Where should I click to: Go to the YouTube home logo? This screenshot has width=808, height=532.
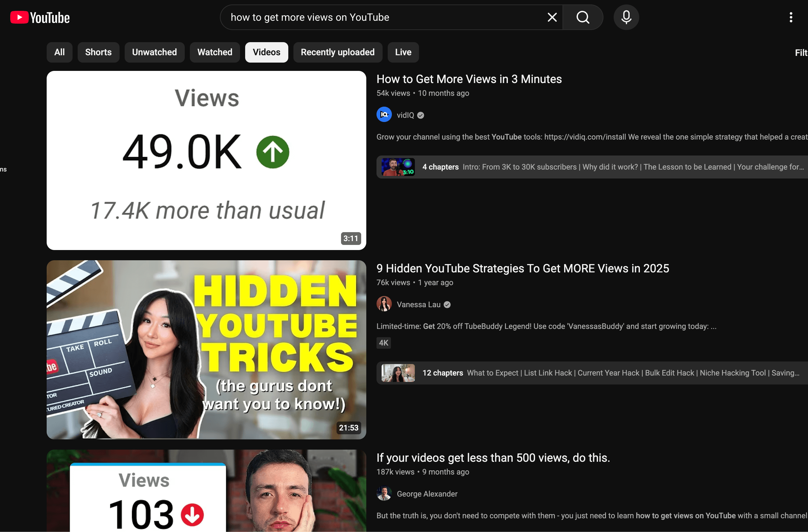click(x=40, y=17)
